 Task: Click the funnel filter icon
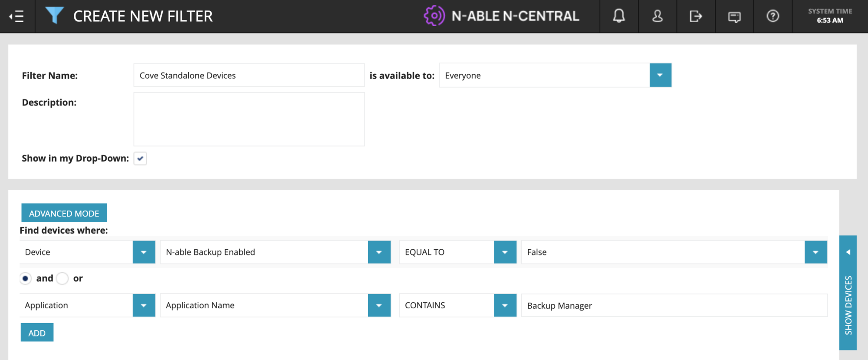(x=55, y=16)
